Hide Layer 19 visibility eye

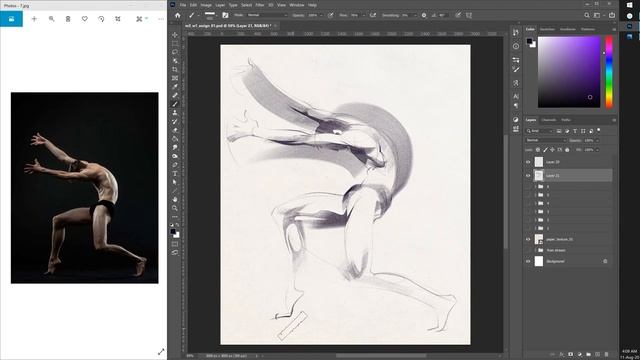click(528, 162)
